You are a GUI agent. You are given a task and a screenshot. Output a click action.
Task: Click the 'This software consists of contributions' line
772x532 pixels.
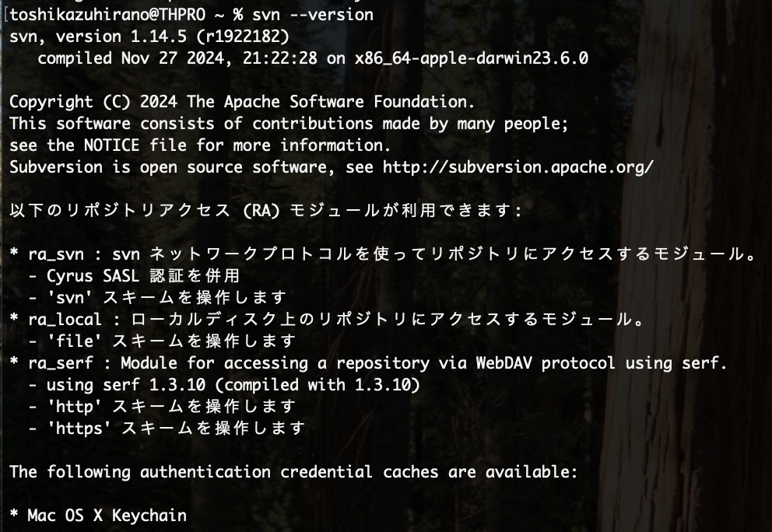289,124
